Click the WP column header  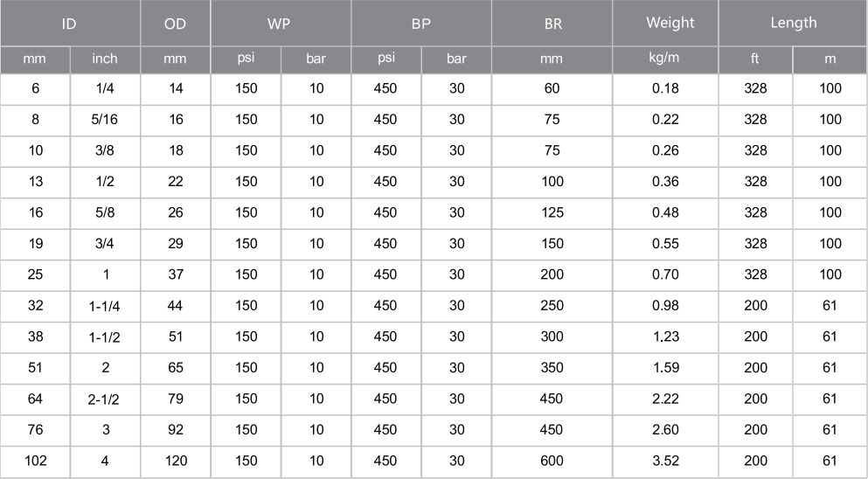tap(280, 24)
